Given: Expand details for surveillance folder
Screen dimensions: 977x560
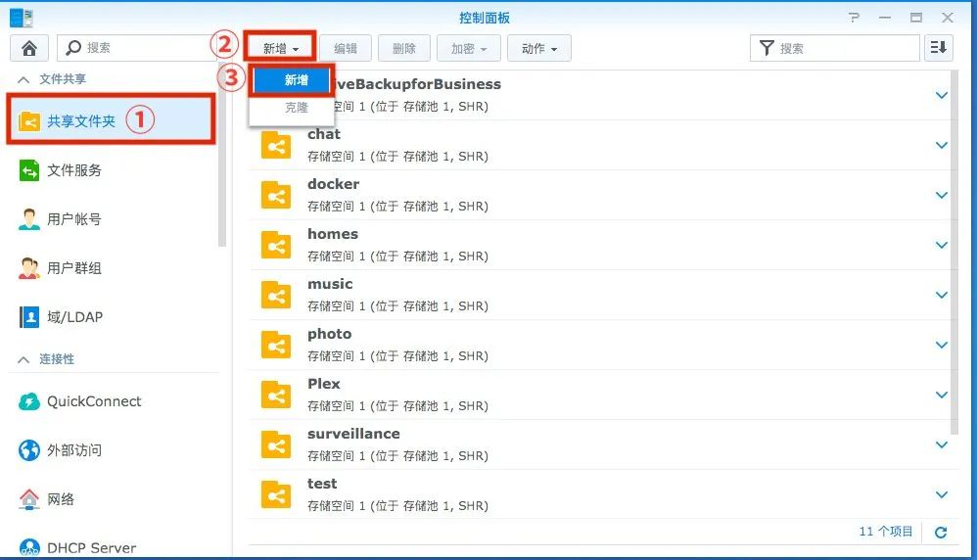Looking at the screenshot, I should click(942, 444).
